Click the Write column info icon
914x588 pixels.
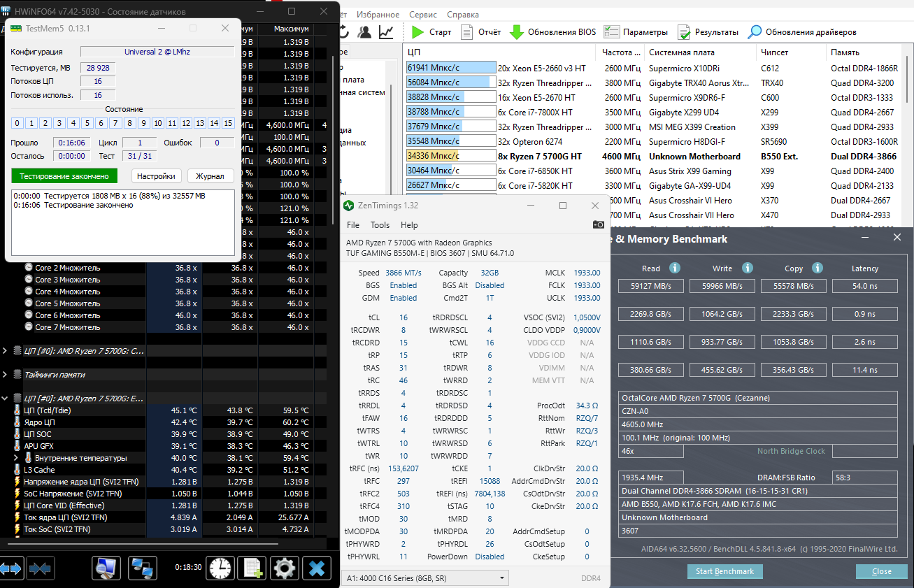tap(748, 268)
